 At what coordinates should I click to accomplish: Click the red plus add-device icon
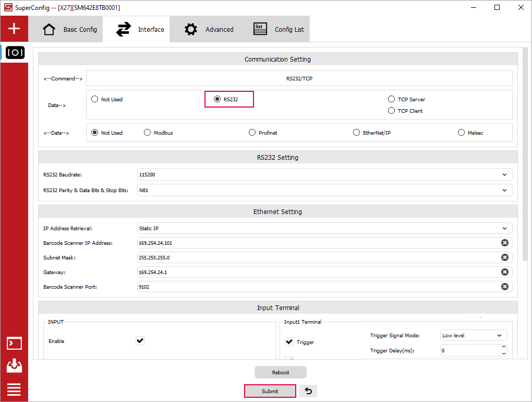pyautogui.click(x=14, y=29)
